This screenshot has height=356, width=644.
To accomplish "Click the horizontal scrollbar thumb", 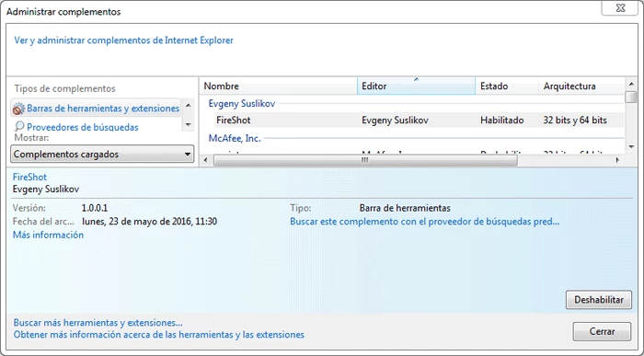I will click(365, 160).
